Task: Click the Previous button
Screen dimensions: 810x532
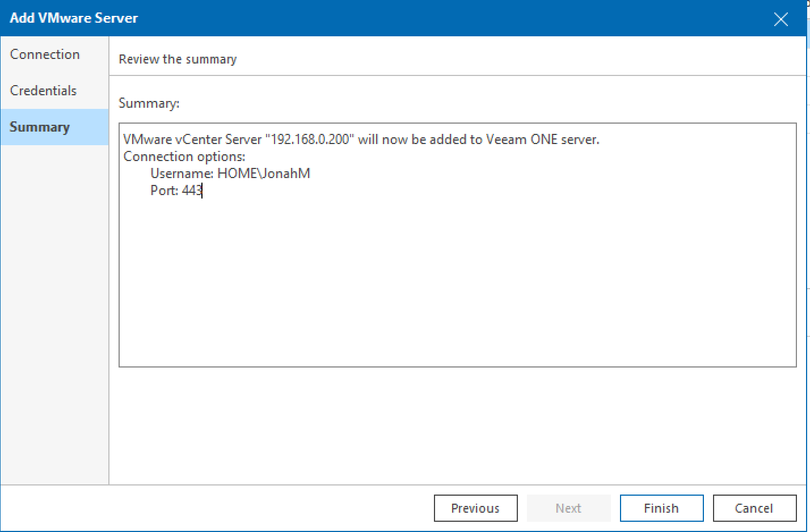Action: (475, 508)
